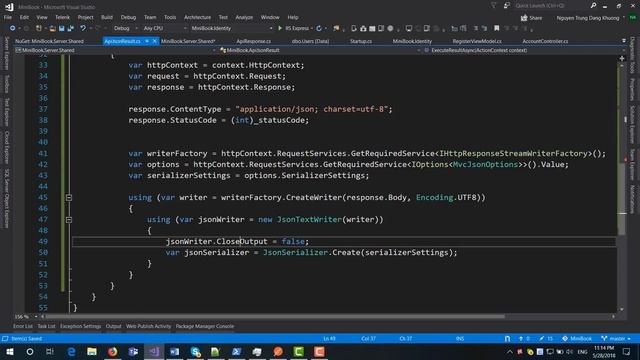Click the pending changes pencil count in status bar
Image resolution: width=640 pixels, height=360 pixels.
point(546,339)
